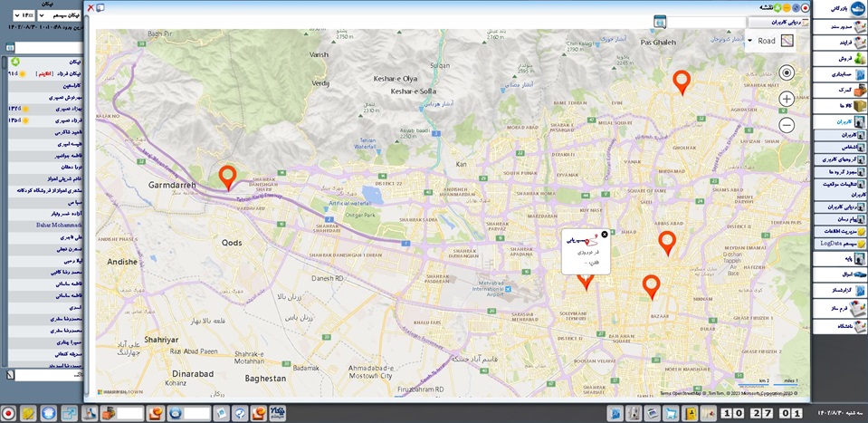868x423 pixels.
Task: Click the green refresh icon in user list
Action: (x=15, y=62)
